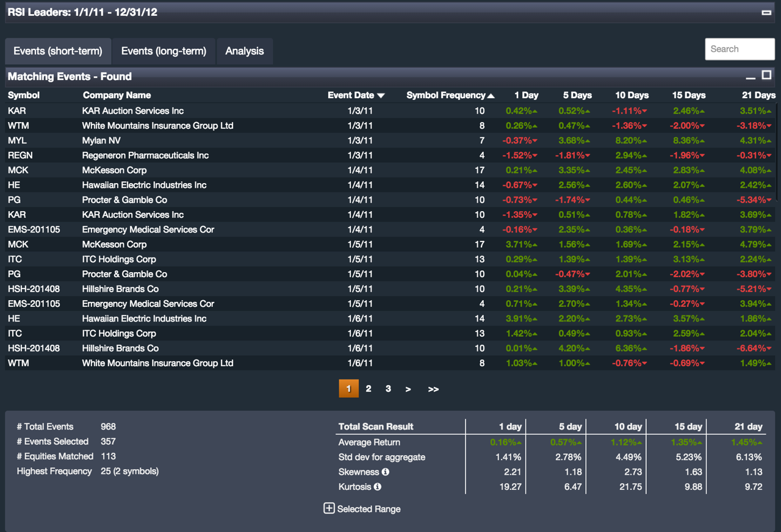Jump to the last page using the double arrow
Screen dimensions: 781x532
pyautogui.click(x=433, y=389)
